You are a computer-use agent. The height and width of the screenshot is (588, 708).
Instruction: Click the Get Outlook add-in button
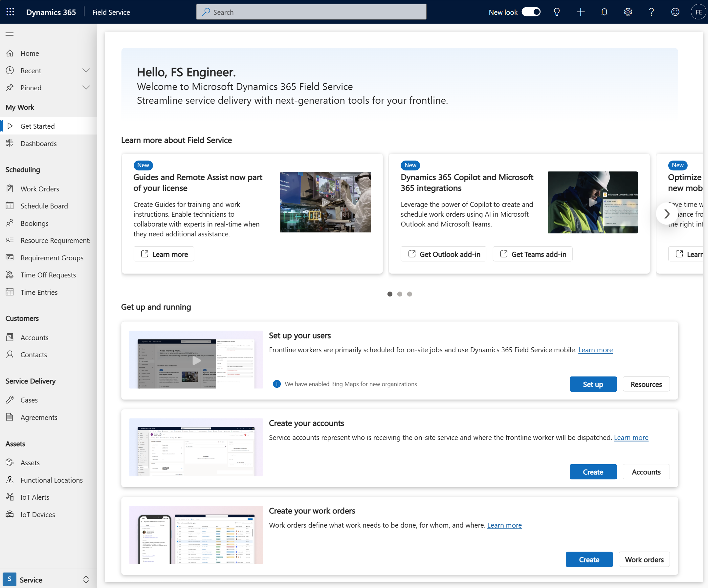point(444,254)
